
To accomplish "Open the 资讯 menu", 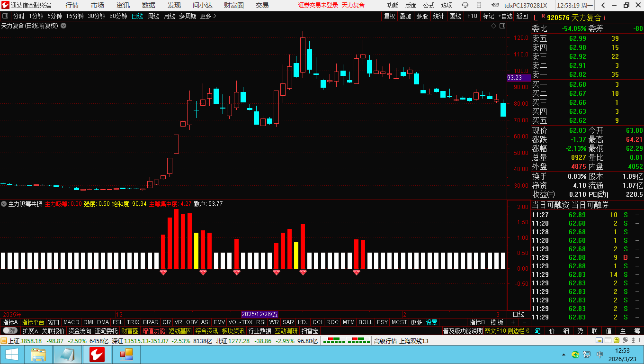I will (123, 5).
